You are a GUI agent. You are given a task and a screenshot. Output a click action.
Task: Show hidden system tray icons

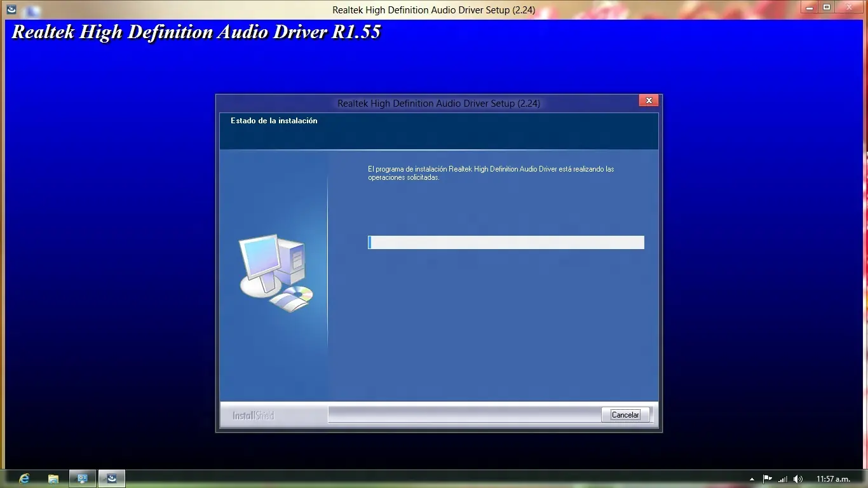point(752,479)
